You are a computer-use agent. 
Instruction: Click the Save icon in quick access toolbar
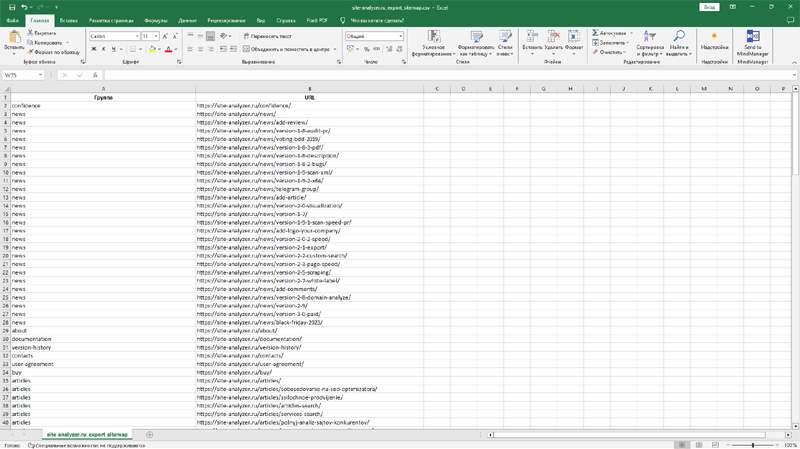coord(12,7)
